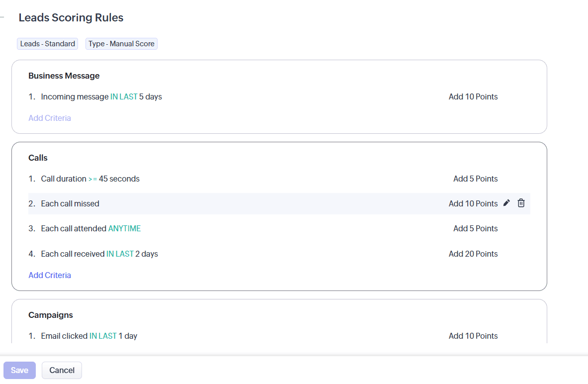The height and width of the screenshot is (384, 588).
Task: Click Add Criteria under Business Message
Action: 50,118
